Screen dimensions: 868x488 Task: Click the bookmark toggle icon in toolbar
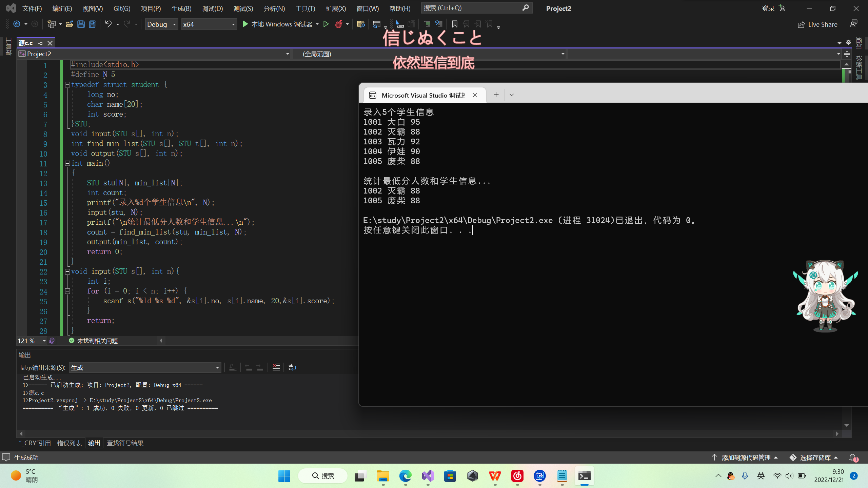point(454,24)
